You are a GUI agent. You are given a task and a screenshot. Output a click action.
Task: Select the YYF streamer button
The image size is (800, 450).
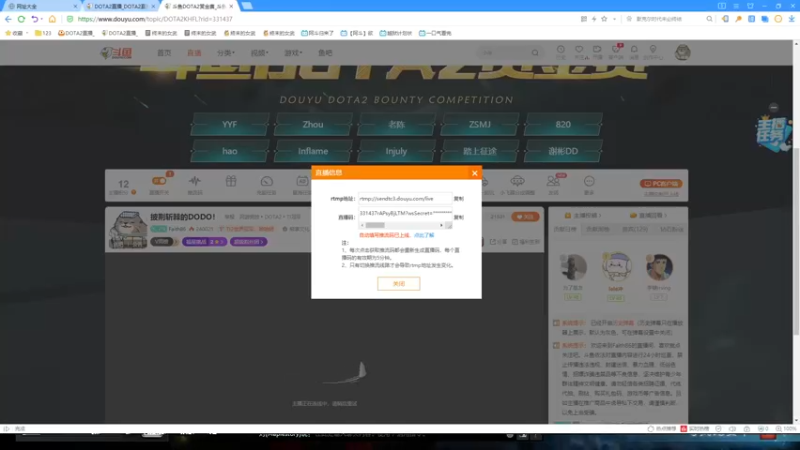click(230, 124)
